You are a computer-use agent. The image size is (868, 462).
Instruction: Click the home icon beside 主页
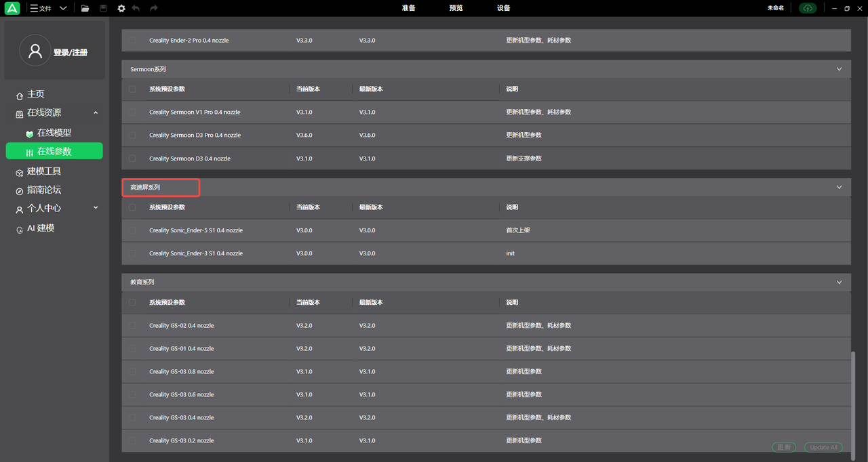pos(19,96)
